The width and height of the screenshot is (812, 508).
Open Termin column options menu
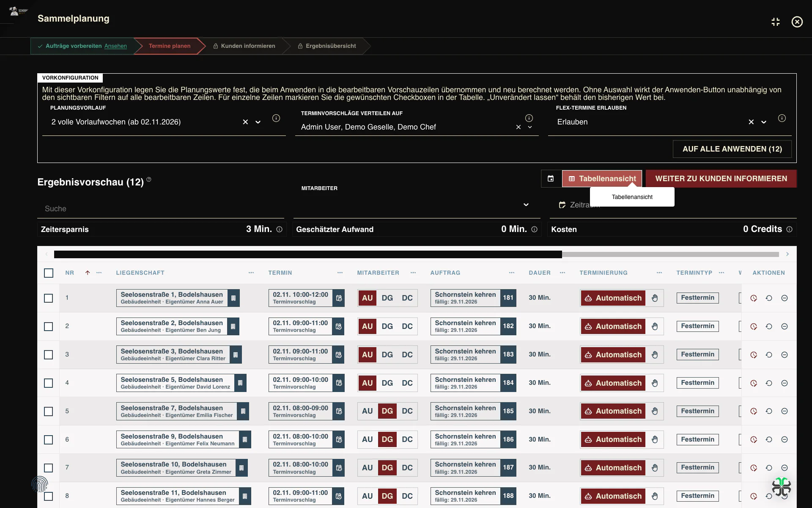pos(340,273)
